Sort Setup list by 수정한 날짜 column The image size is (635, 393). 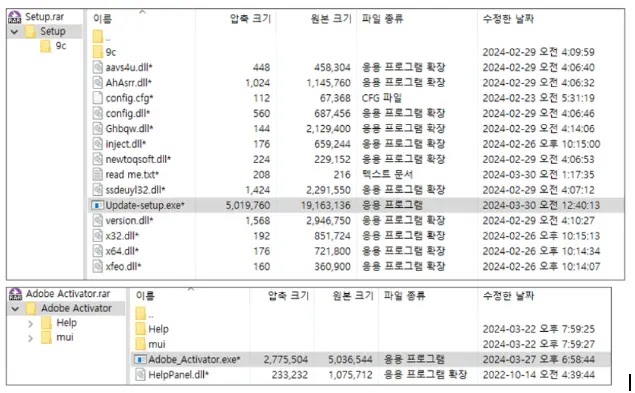click(508, 19)
